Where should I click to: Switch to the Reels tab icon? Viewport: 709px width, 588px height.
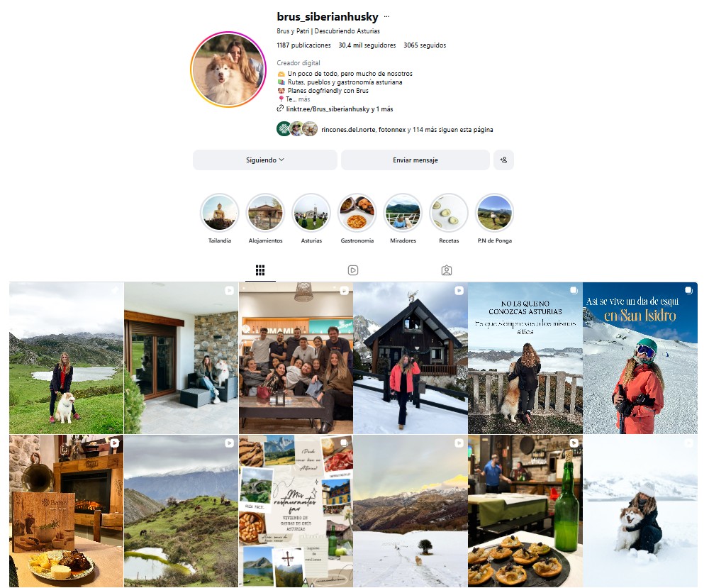[x=353, y=270]
